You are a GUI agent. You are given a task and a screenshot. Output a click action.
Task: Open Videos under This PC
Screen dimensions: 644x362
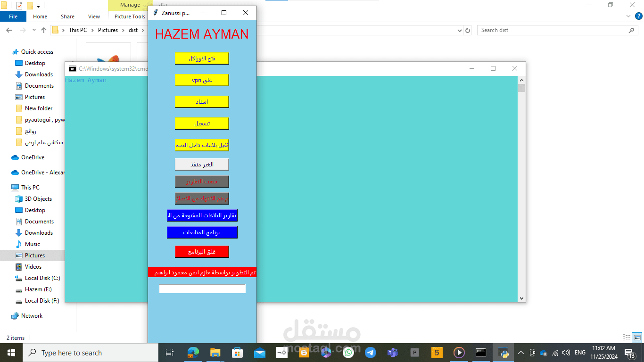33,267
